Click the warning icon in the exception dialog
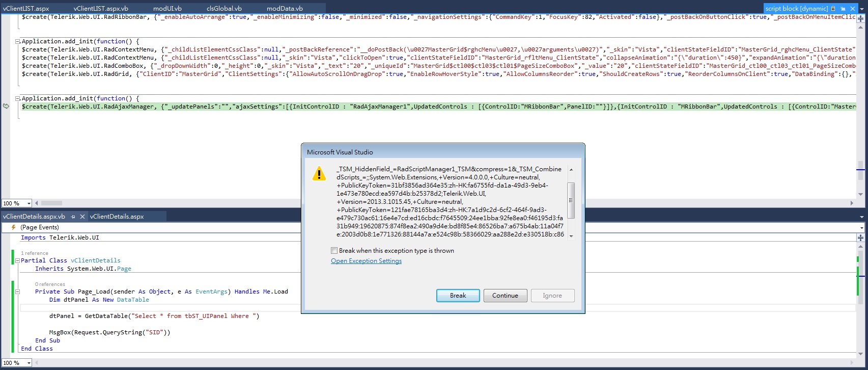The height and width of the screenshot is (370, 868). point(319,174)
